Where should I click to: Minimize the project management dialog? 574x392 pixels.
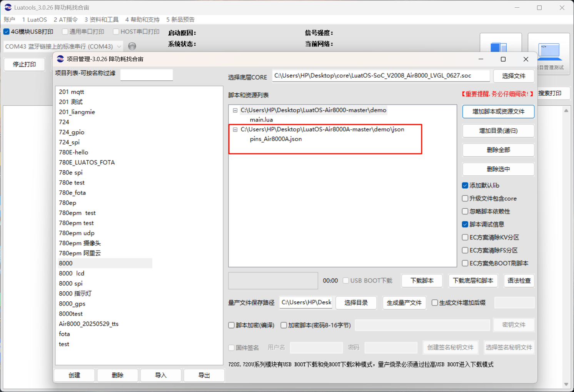[x=481, y=59]
